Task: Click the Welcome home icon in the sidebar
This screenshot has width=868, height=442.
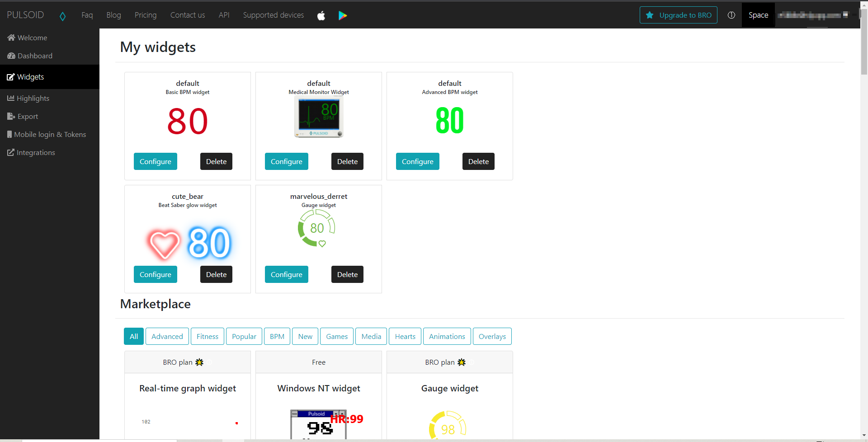Action: click(x=11, y=38)
